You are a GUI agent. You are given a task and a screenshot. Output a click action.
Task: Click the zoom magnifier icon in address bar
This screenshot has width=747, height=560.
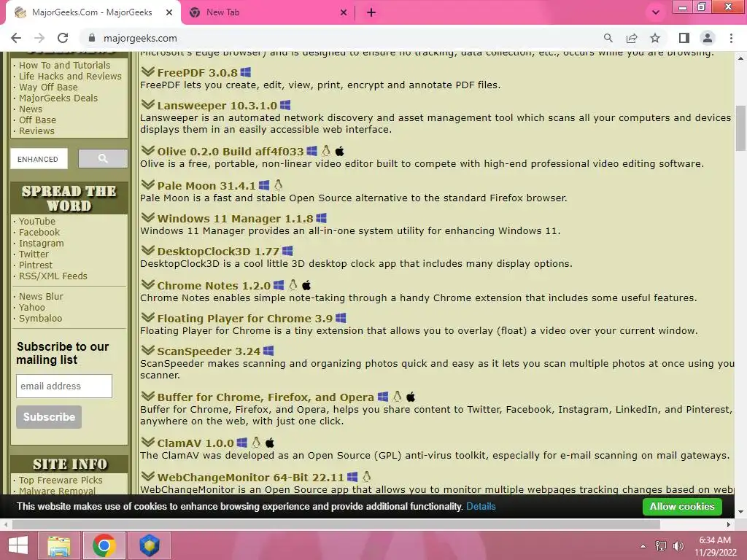click(608, 38)
